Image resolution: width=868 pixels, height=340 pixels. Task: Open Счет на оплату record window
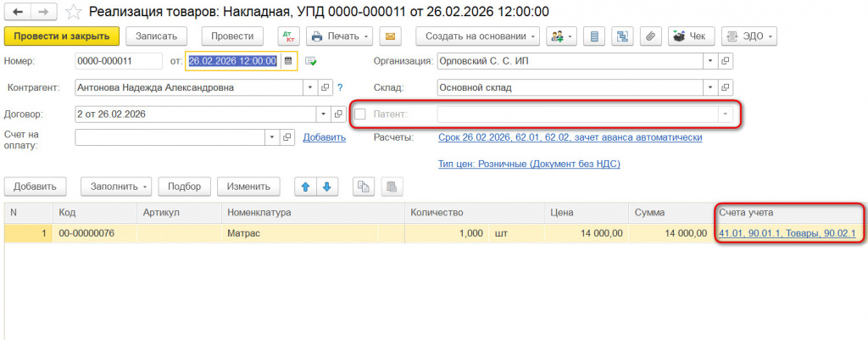(287, 137)
